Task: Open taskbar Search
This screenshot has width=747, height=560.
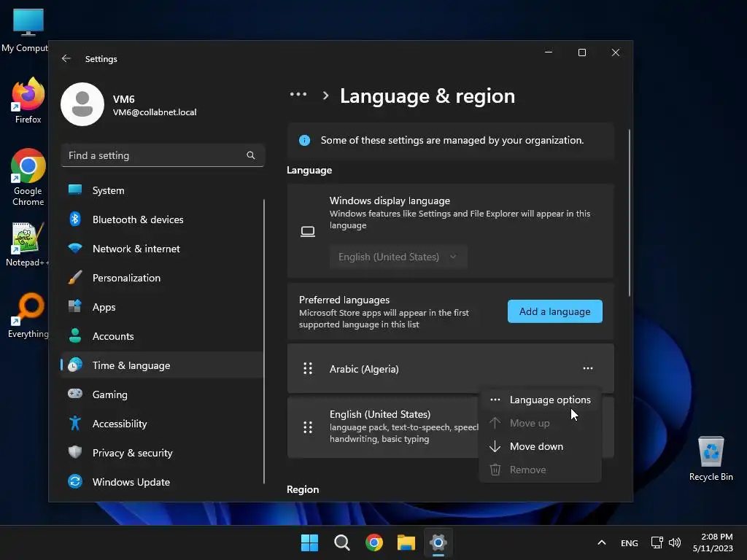Action: [x=341, y=542]
